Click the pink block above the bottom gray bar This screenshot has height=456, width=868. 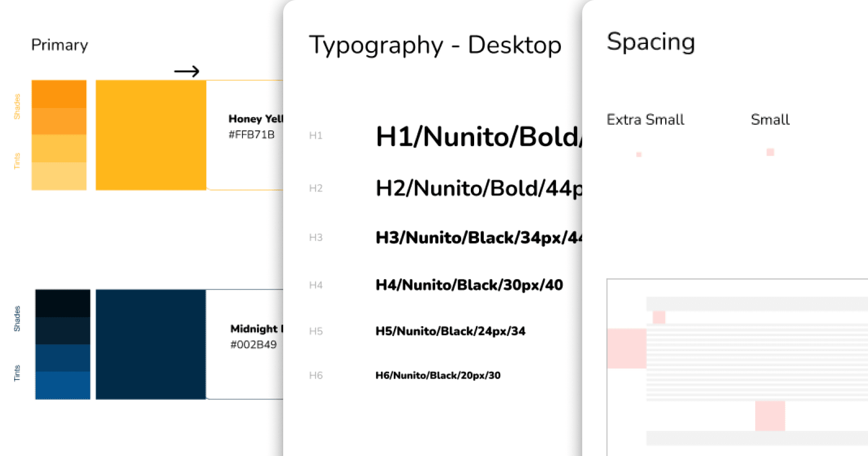point(770,416)
